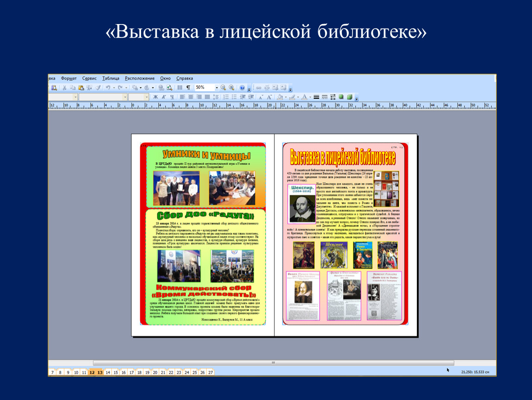Click the Paste clipboard icon
Screen dimensions: 532x400
coord(81,87)
